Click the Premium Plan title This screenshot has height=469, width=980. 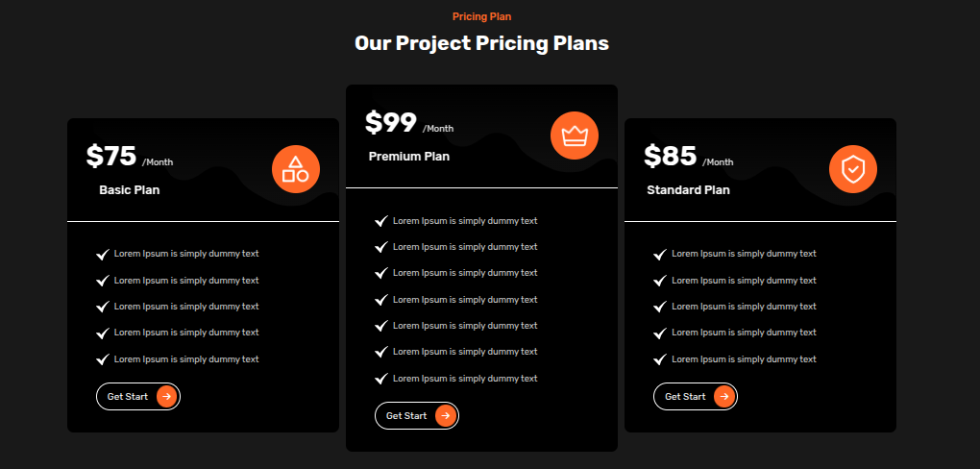click(x=409, y=157)
